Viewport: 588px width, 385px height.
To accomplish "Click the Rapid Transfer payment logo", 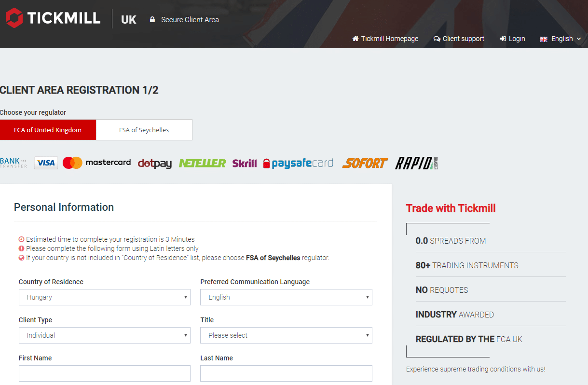I will point(417,163).
